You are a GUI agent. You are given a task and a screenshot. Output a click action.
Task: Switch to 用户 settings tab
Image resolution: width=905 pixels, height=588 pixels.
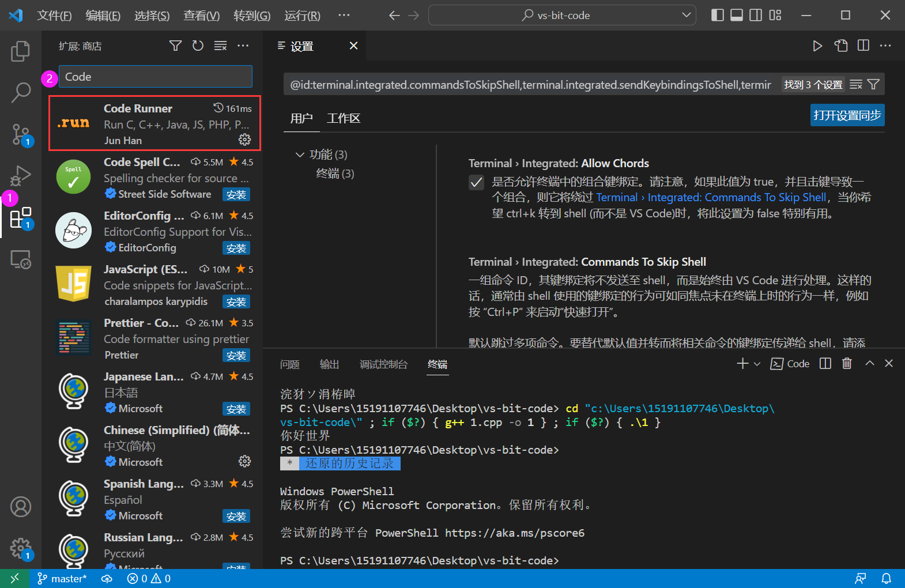point(301,118)
